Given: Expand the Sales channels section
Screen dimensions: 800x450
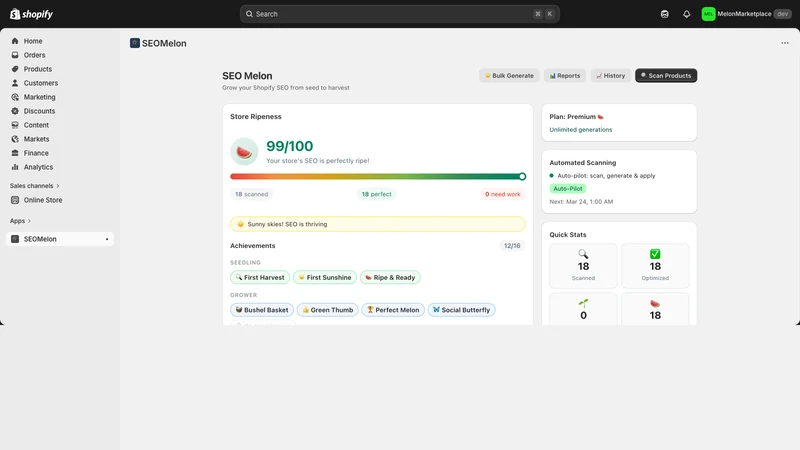Looking at the screenshot, I should [x=35, y=186].
